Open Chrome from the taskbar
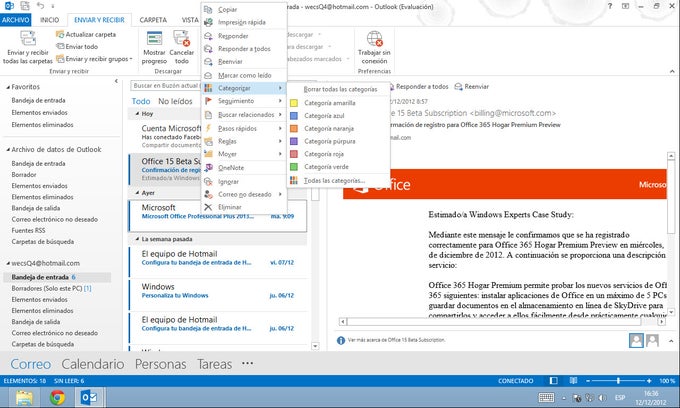 click(x=57, y=397)
